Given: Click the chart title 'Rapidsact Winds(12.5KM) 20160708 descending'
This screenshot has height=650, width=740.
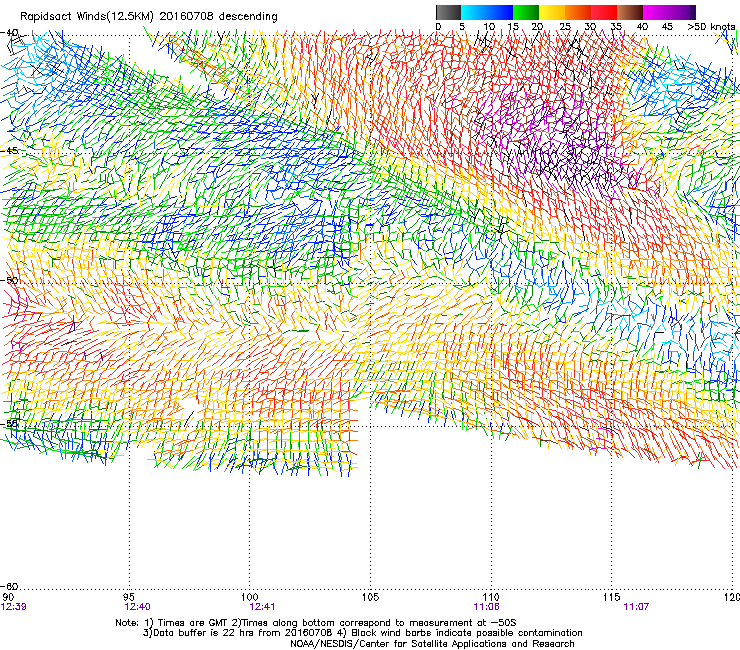Looking at the screenshot, I should pos(149,17).
